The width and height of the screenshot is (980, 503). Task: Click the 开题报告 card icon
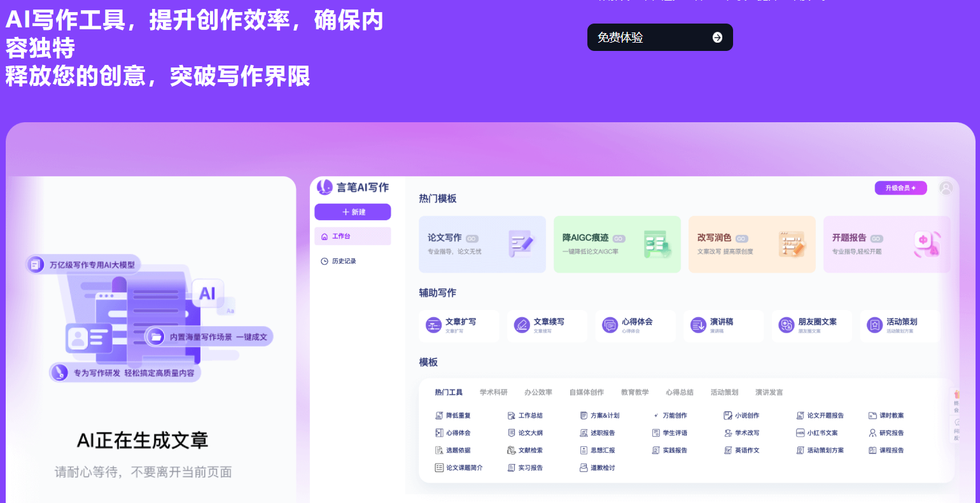click(x=927, y=244)
